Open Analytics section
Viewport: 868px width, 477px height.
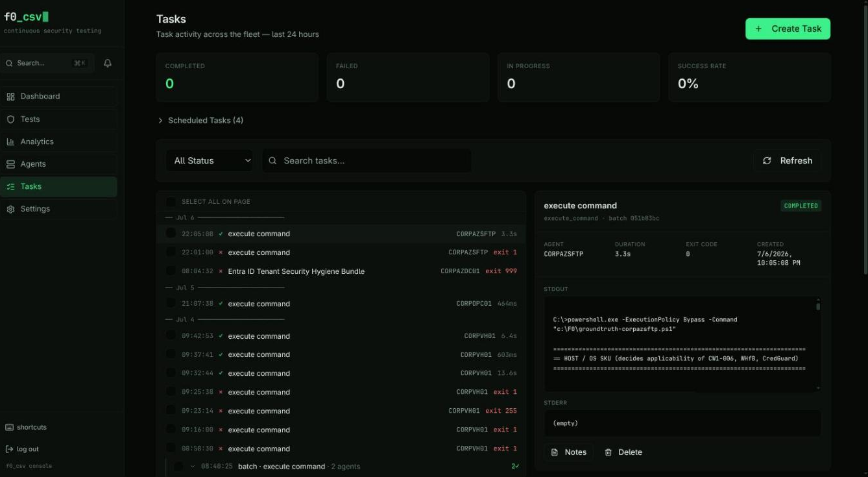[58, 141]
